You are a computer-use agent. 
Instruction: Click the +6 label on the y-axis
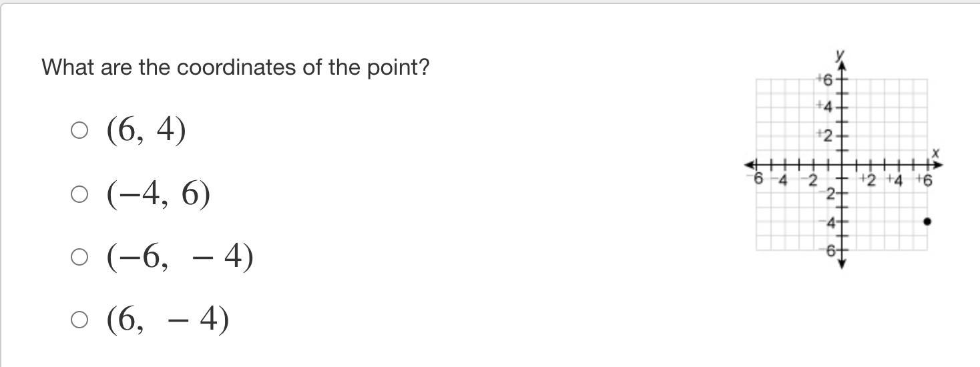825,79
